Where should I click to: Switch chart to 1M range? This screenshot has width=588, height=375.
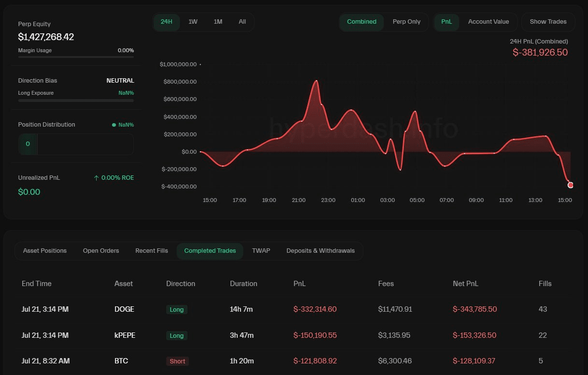[x=218, y=22]
